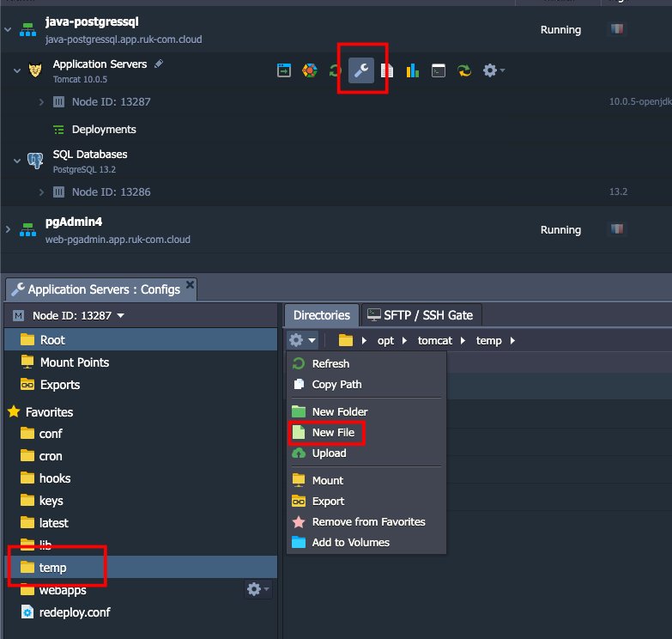This screenshot has width=672, height=639.
Task: Choose Mount from the context menu
Action: (366, 480)
